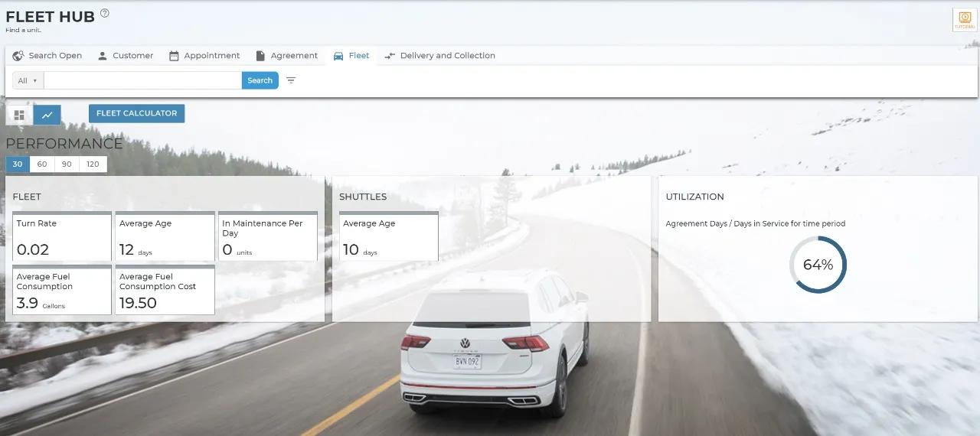980x436 pixels.
Task: Click the SHUTTLES panel heading
Action: 363,197
